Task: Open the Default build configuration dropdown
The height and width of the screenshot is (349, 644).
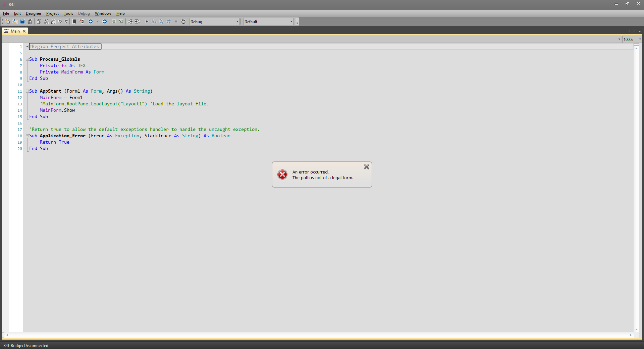Action: 268,21
